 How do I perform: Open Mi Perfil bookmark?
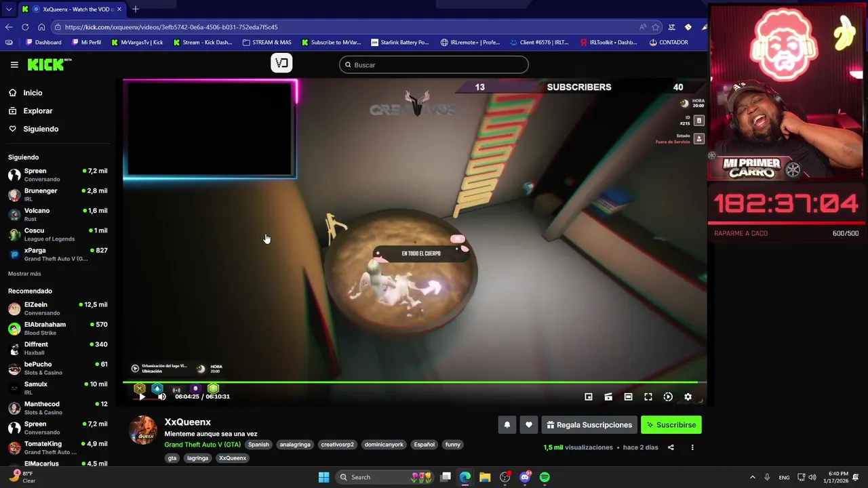pos(85,42)
